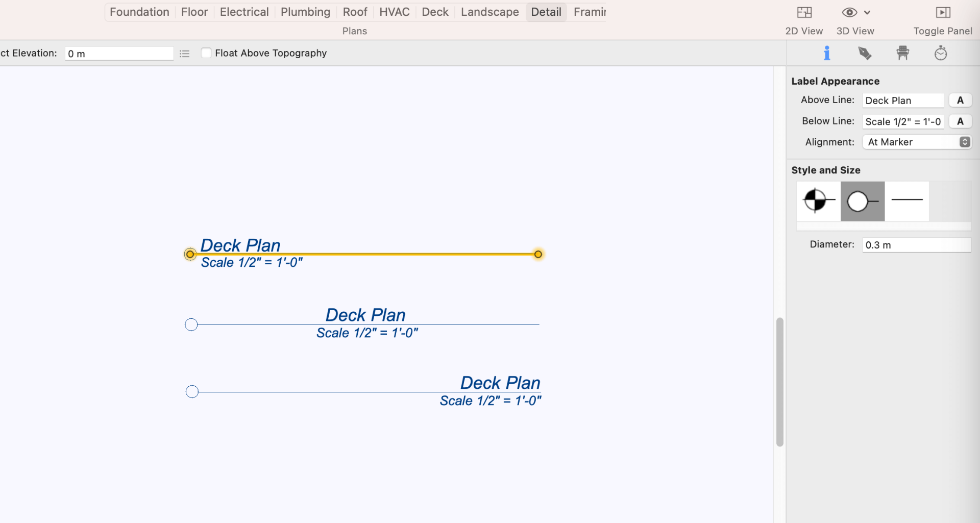Select the pen-shaped drawing inspector icon
The width and height of the screenshot is (980, 523).
pos(865,53)
